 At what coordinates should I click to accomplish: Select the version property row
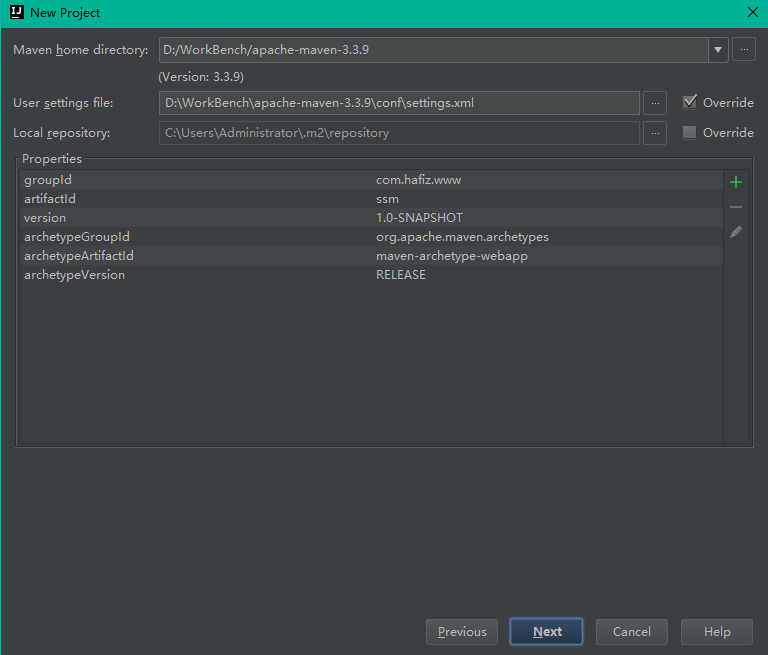pyautogui.click(x=372, y=218)
